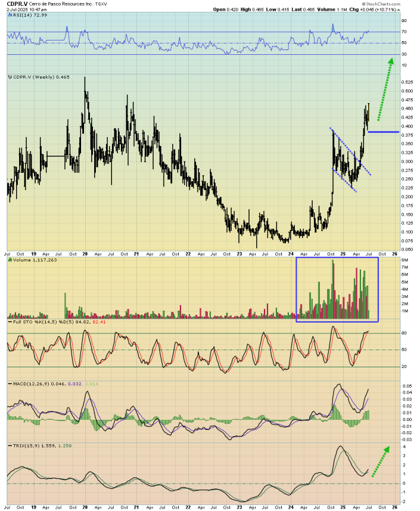Click the 0.05 label on MACD axis
Viewport: 420px width, 511px height.
click(407, 386)
